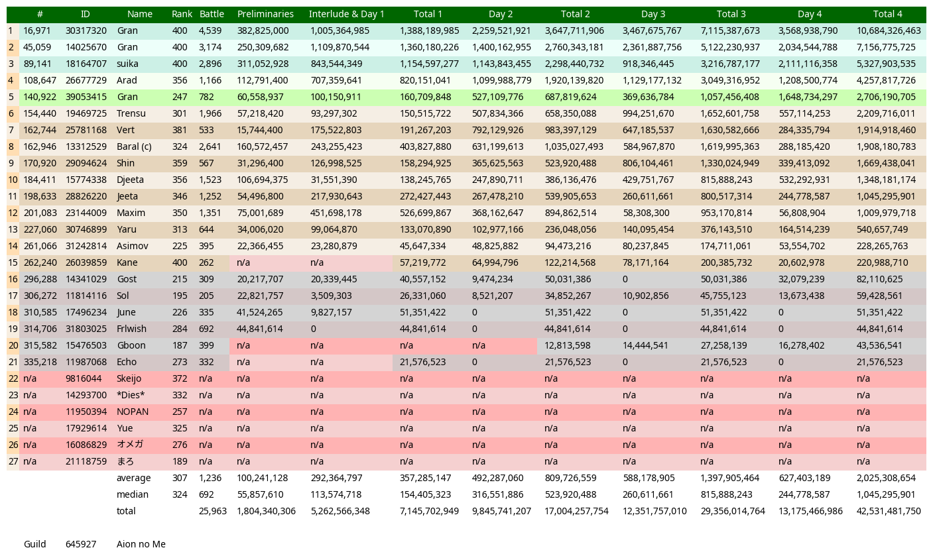Viewport: 933px width, 560px height.
Task: Click the name cell "Echo"
Action: (x=126, y=362)
